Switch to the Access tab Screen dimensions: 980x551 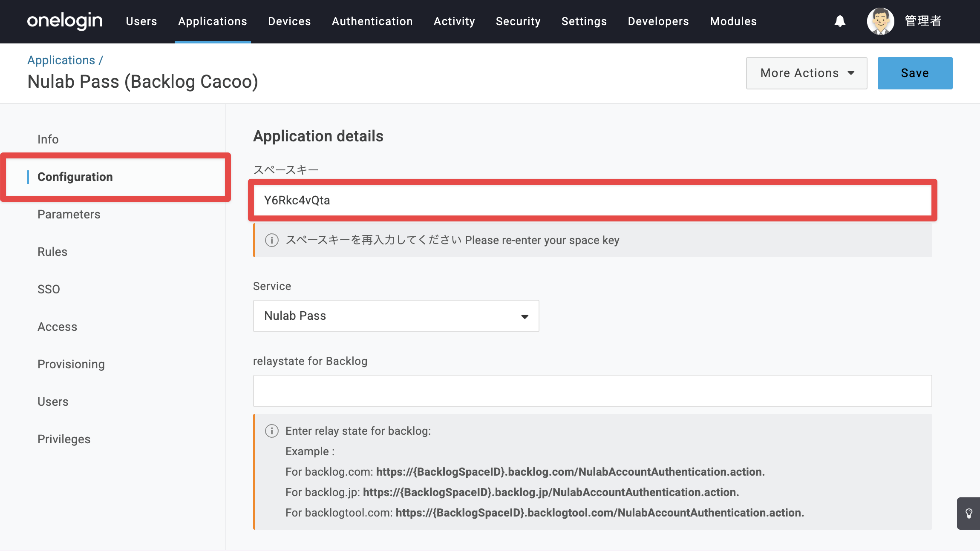[x=58, y=327]
